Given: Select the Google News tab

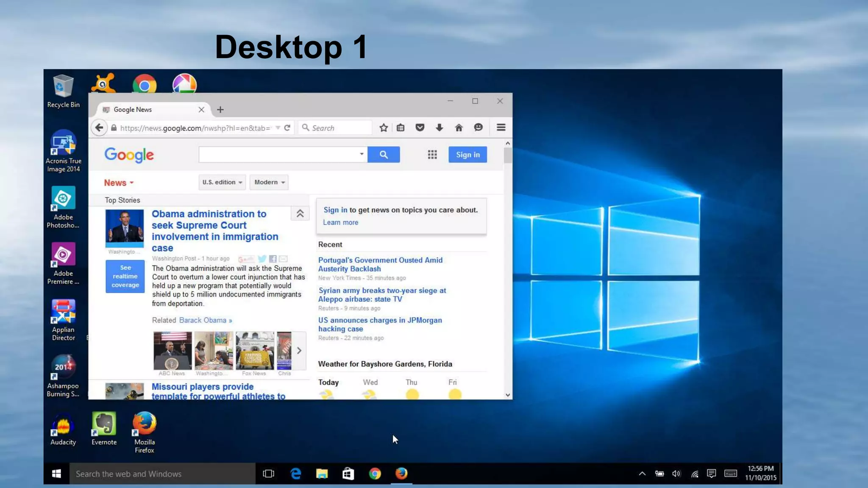Looking at the screenshot, I should (x=153, y=110).
